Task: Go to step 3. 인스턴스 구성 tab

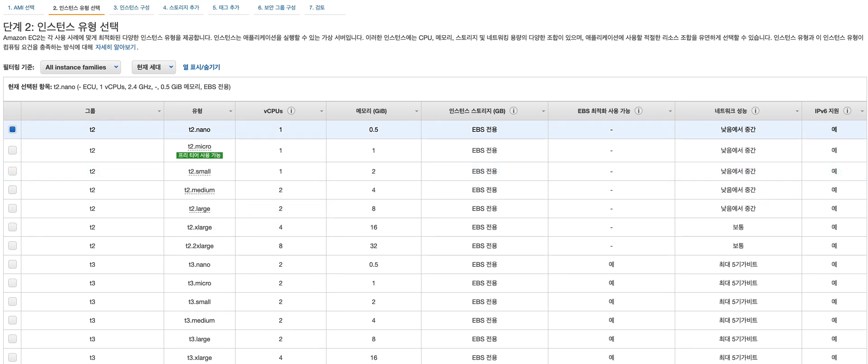Action: pos(131,8)
